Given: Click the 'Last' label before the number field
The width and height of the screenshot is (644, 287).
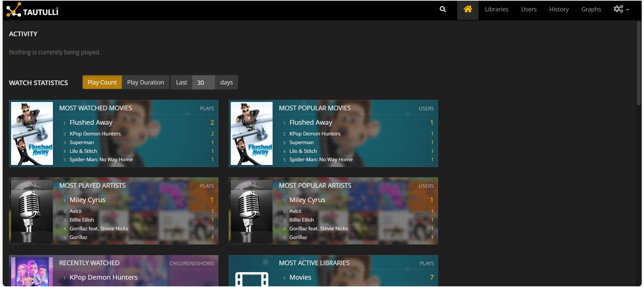Looking at the screenshot, I should point(182,82).
